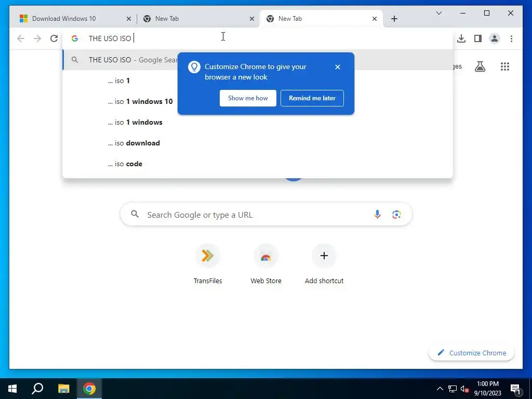Select the active third New Tab

[321, 19]
